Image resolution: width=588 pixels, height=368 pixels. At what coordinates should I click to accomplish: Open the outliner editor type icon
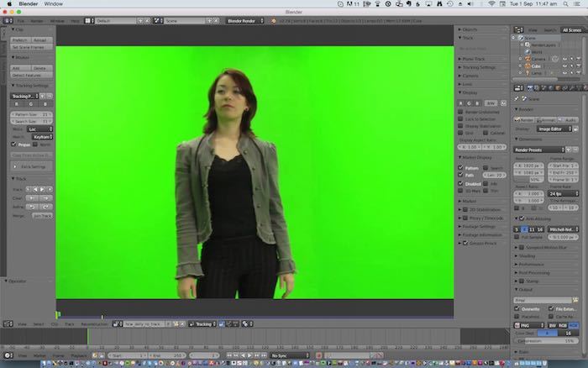tap(518, 30)
